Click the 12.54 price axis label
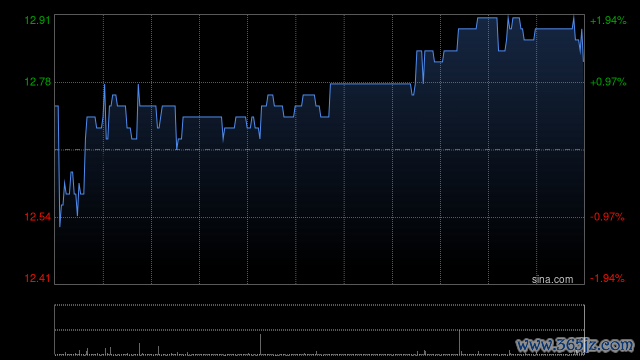Screen dimensions: 640x360 point(38,217)
